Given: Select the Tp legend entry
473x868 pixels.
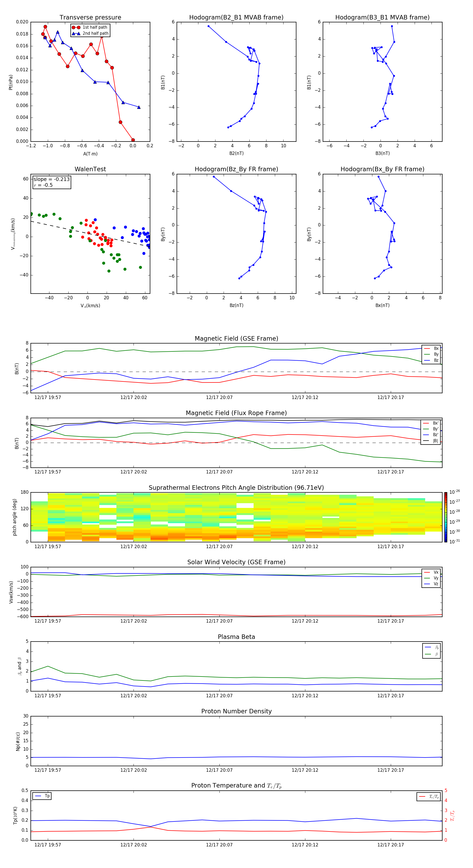Looking at the screenshot, I should [42, 796].
